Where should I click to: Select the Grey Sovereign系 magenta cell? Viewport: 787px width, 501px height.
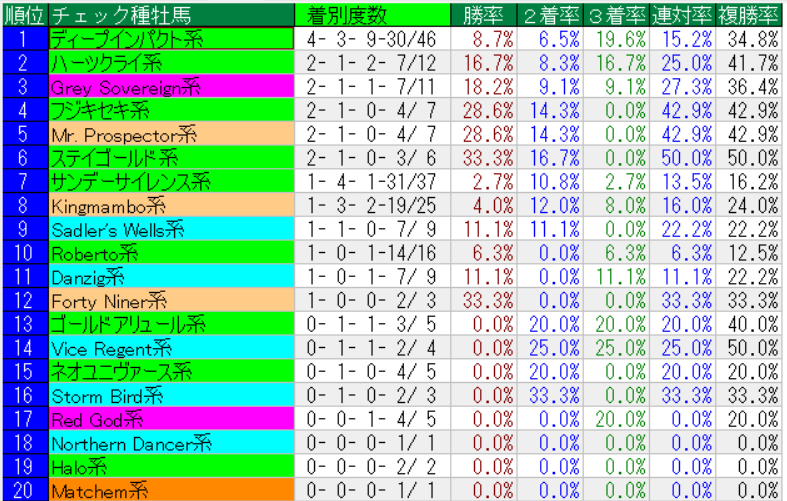pos(171,87)
